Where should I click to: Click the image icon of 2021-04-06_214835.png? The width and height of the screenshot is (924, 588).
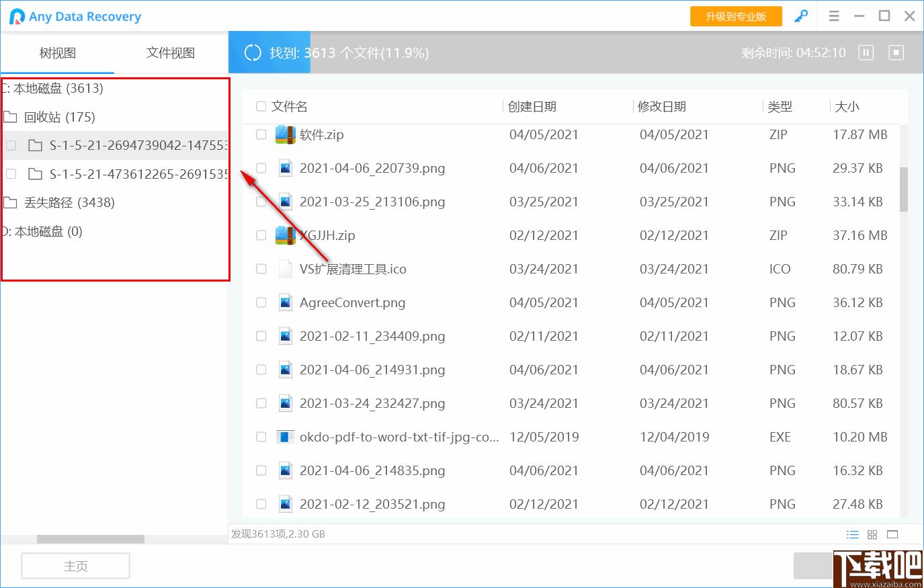285,470
